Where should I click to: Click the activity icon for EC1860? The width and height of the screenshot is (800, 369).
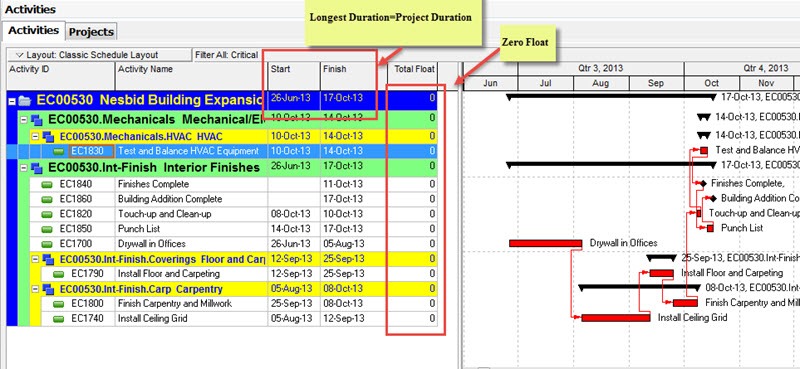click(47, 199)
